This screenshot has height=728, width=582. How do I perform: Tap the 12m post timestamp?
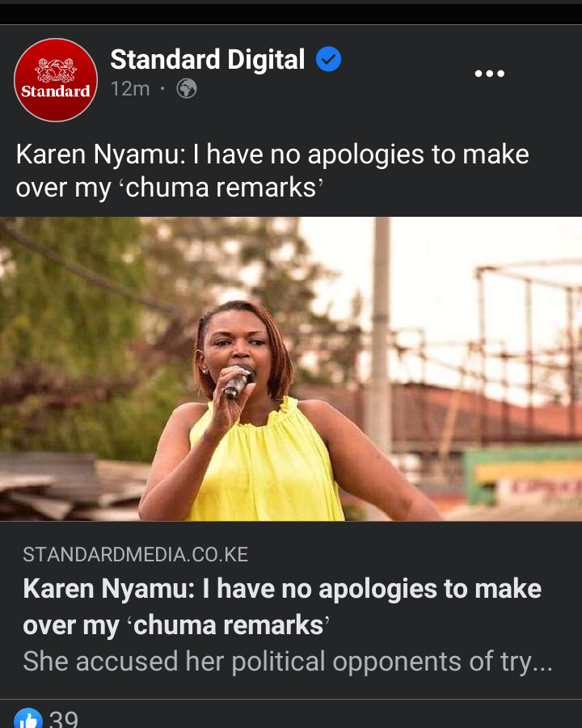[x=130, y=89]
